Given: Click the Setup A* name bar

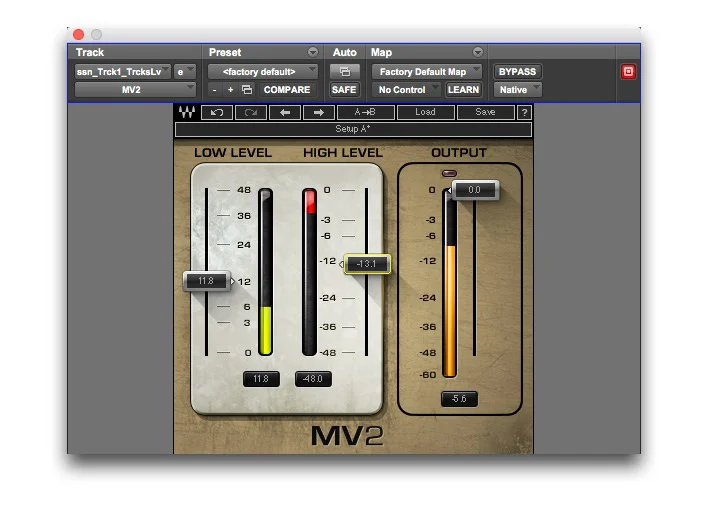Looking at the screenshot, I should [x=353, y=129].
